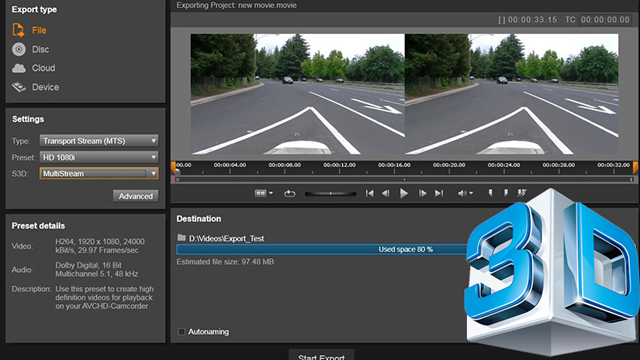Click the D:\Videos\Export_Test path
Image resolution: width=640 pixels, height=360 pixels.
point(226,238)
